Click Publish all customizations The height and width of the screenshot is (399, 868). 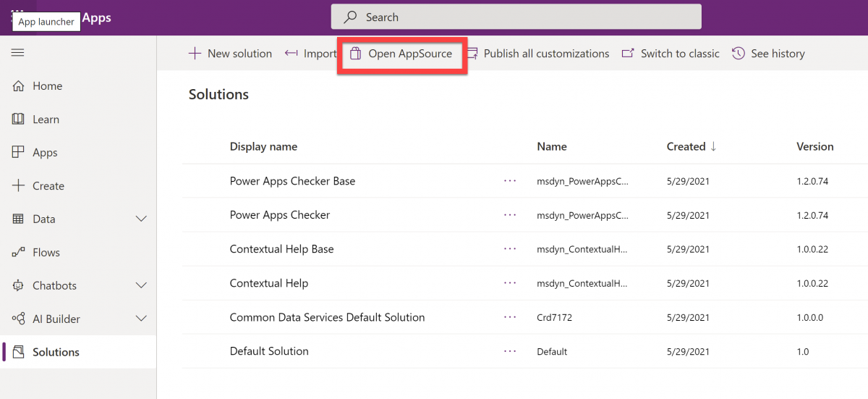click(537, 54)
